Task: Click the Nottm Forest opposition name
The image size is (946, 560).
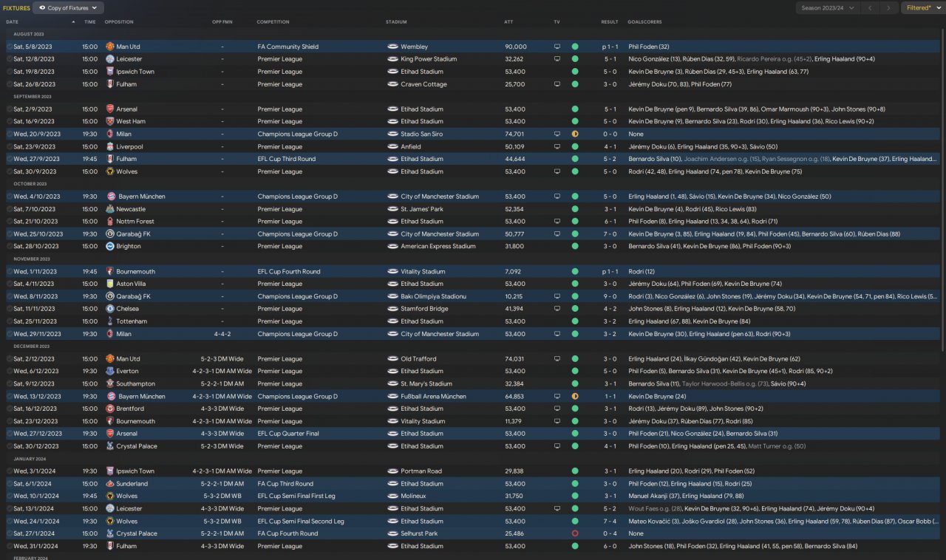Action: 135,222
